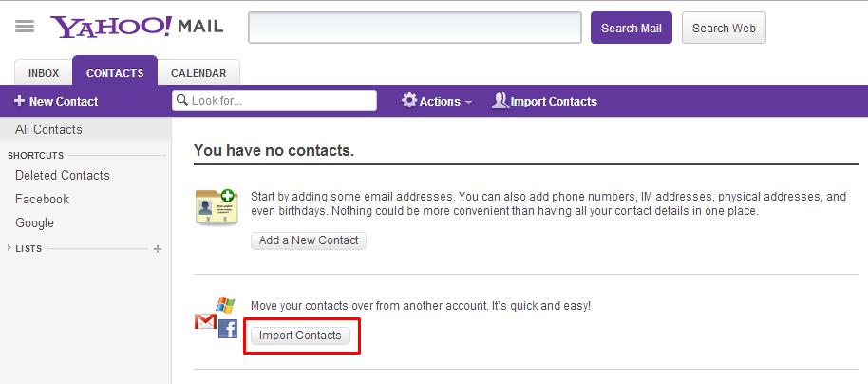Click the Import Contacts person icon in toolbar
Image resolution: width=868 pixels, height=384 pixels.
pos(500,101)
